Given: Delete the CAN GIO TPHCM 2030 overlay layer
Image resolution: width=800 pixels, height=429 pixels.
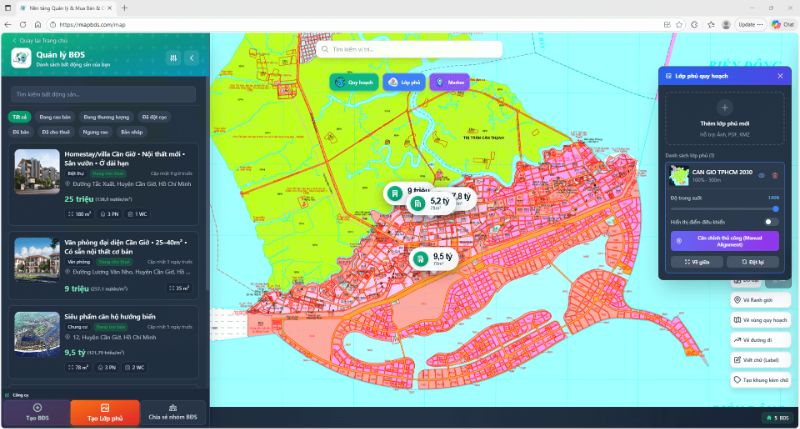Looking at the screenshot, I should [x=774, y=176].
